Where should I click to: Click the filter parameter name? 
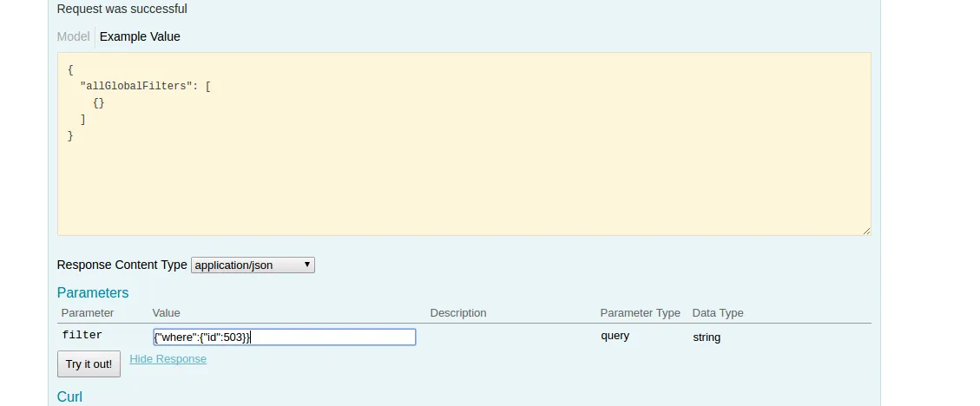(82, 335)
